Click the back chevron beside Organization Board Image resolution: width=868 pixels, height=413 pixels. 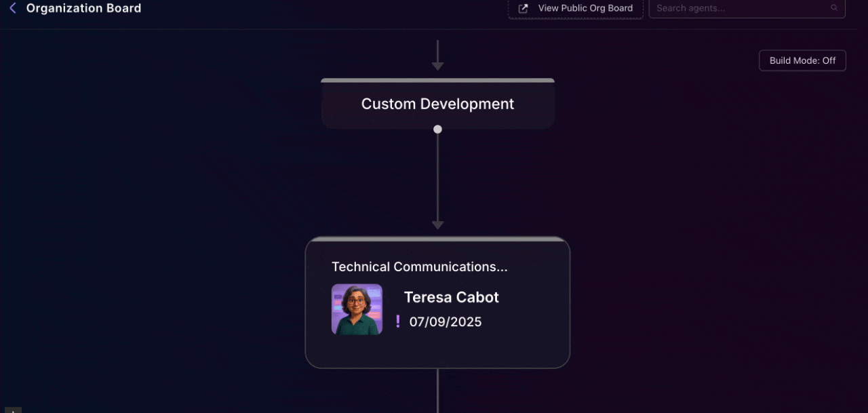click(12, 9)
